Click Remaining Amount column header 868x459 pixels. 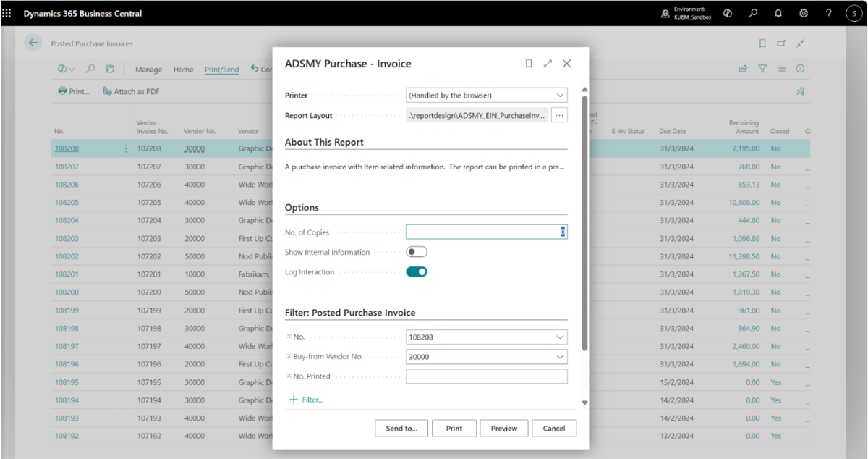pyautogui.click(x=744, y=127)
